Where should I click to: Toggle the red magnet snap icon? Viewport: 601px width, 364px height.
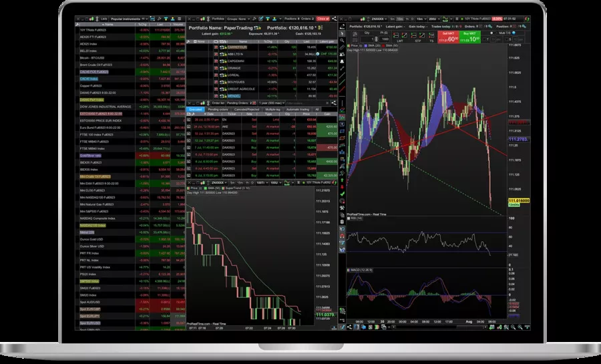(342, 236)
